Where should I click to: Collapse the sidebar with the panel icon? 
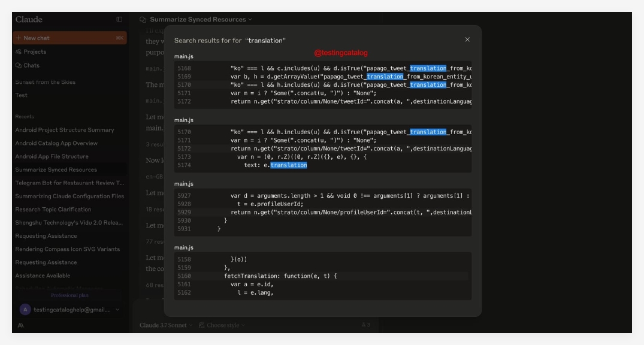(x=119, y=20)
